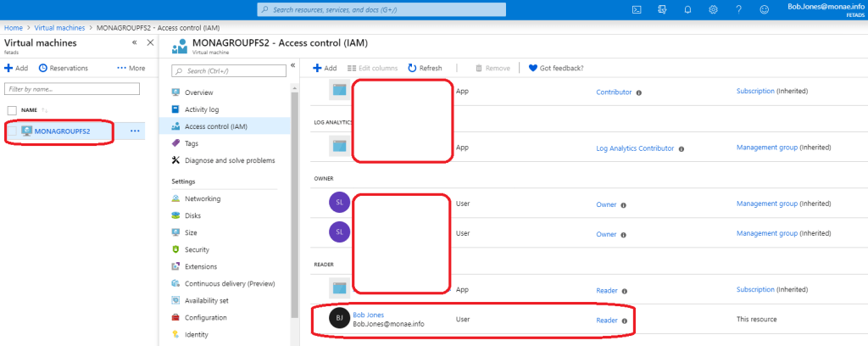The width and height of the screenshot is (868, 346).
Task: Open the Activity log menu item
Action: [x=202, y=109]
